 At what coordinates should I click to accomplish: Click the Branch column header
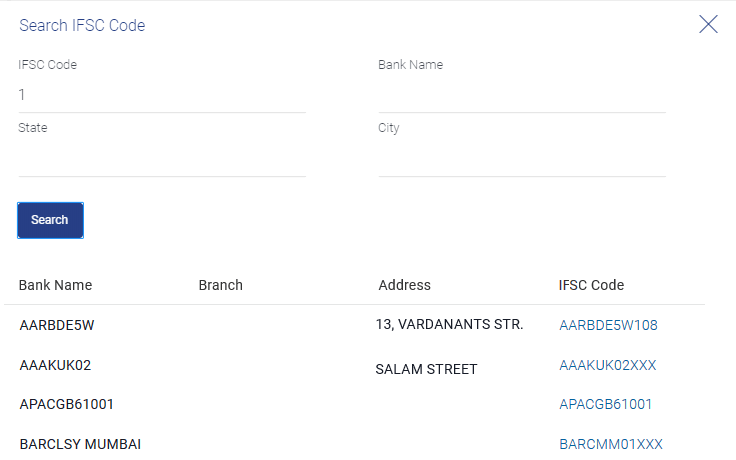(x=220, y=285)
